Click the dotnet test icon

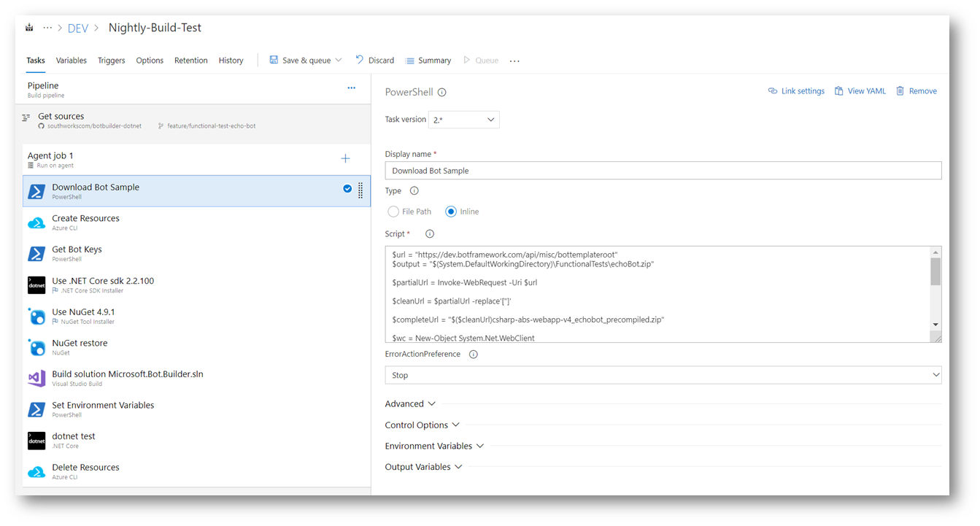[36, 441]
